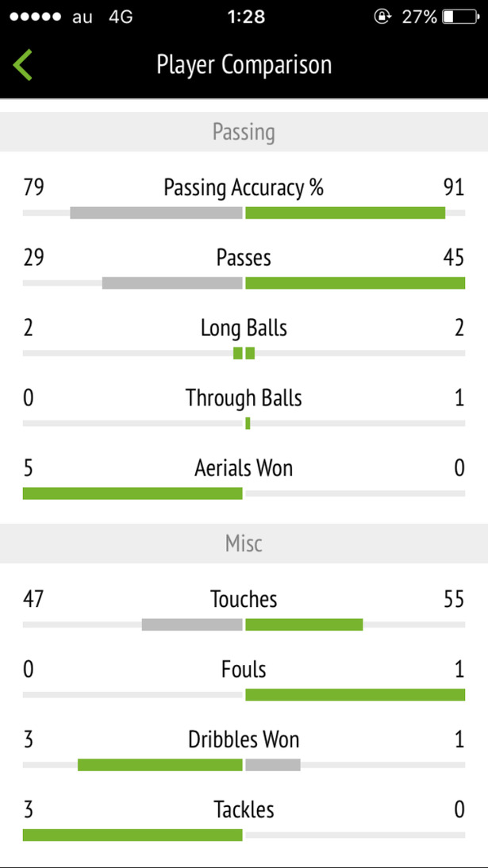Tap the Tackles green bar
Viewport: 488px width, 868px height.
point(133,835)
